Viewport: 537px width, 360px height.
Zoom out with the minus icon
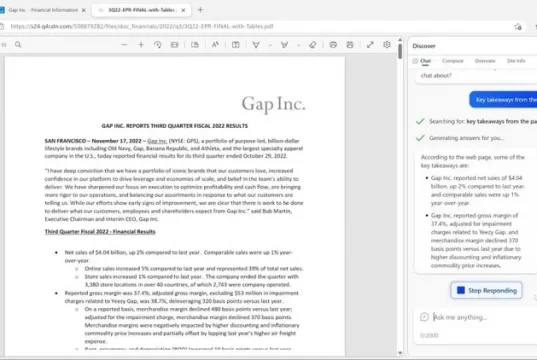coord(124,45)
